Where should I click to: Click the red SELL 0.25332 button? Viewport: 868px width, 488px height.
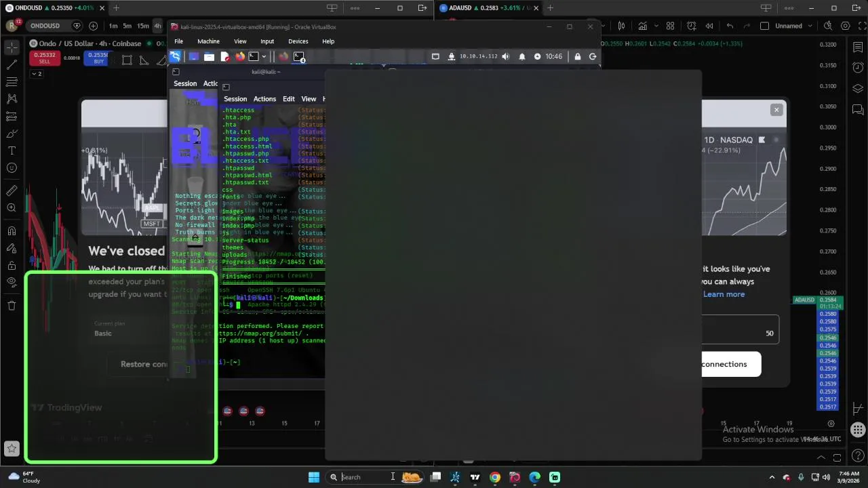[x=45, y=58]
